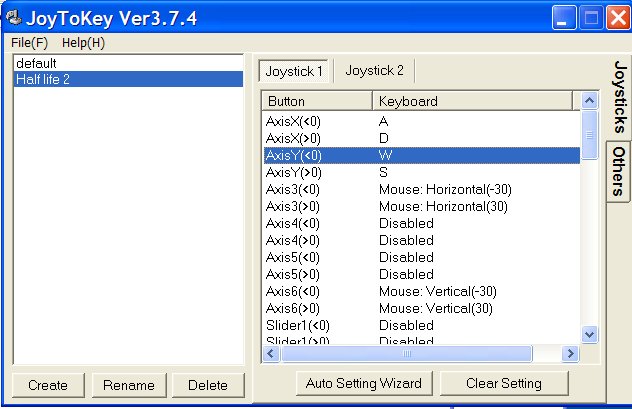Select the default profile in the list
This screenshot has width=632, height=409.
[x=128, y=63]
